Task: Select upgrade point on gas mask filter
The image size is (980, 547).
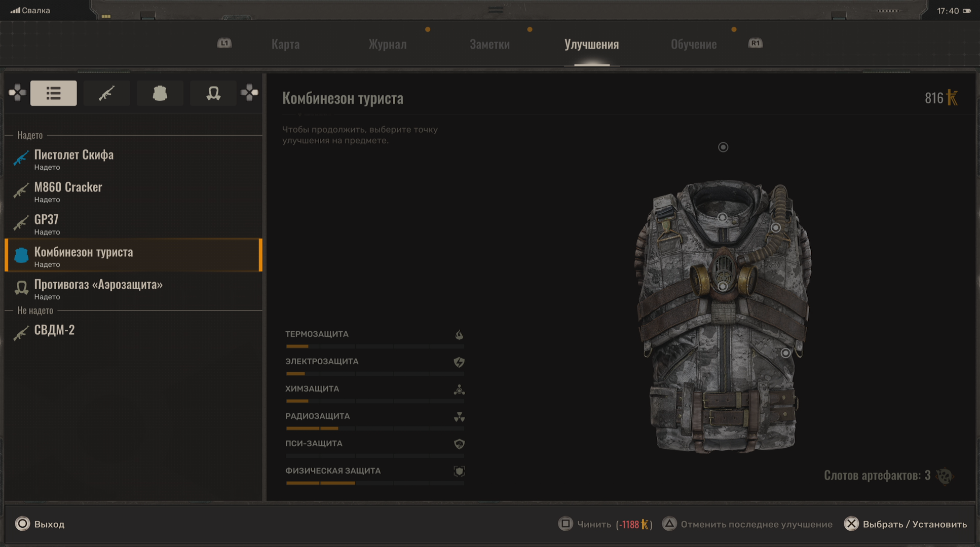Action: (723, 287)
